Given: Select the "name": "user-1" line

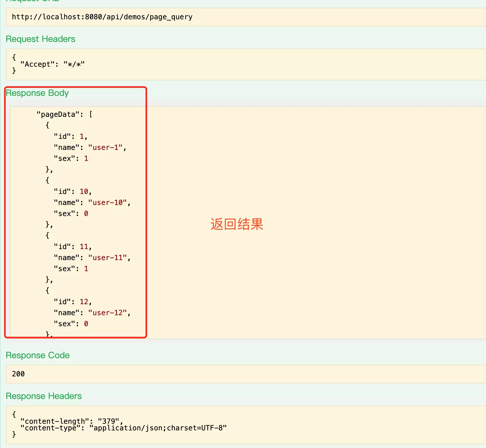Looking at the screenshot, I should click(x=90, y=147).
